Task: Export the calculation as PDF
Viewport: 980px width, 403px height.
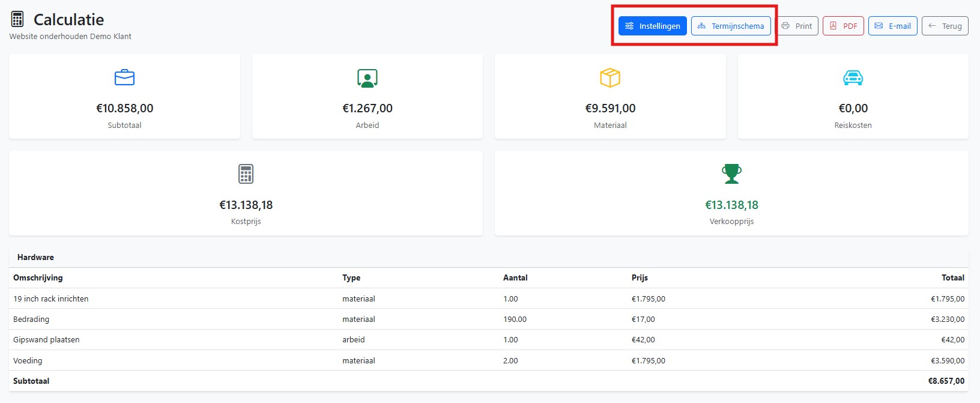Action: pyautogui.click(x=843, y=26)
